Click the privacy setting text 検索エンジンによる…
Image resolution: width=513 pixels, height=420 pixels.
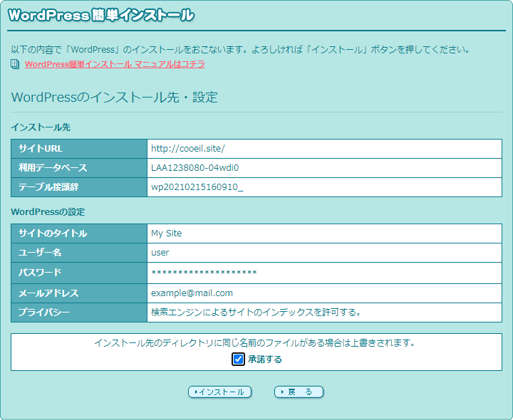256,313
